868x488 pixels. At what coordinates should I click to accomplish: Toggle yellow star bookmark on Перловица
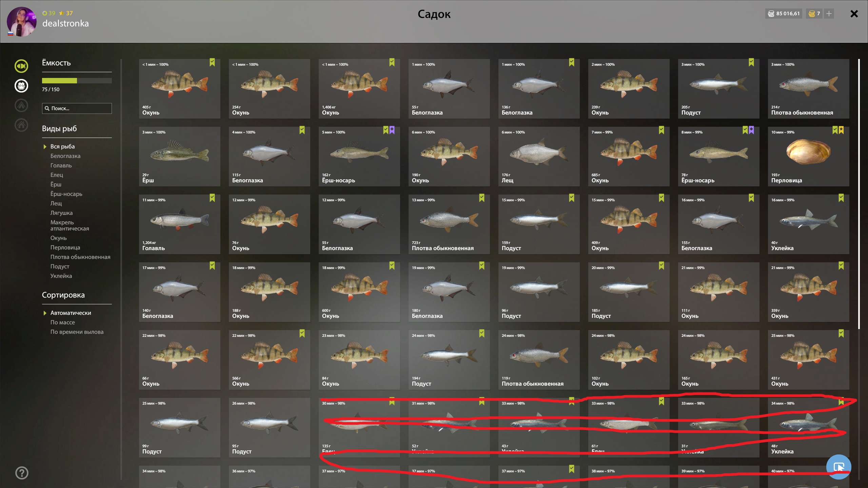(841, 130)
